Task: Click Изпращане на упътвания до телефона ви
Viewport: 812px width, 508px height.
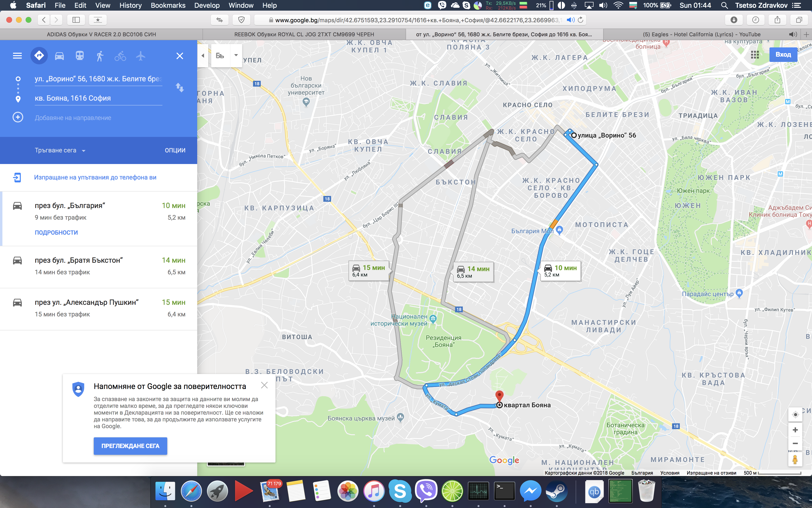Action: pyautogui.click(x=95, y=177)
